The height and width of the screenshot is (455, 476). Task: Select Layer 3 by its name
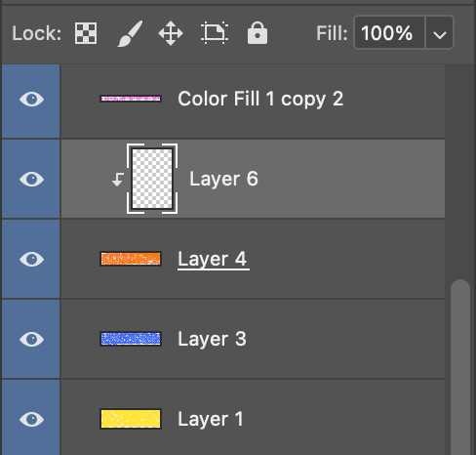point(212,339)
